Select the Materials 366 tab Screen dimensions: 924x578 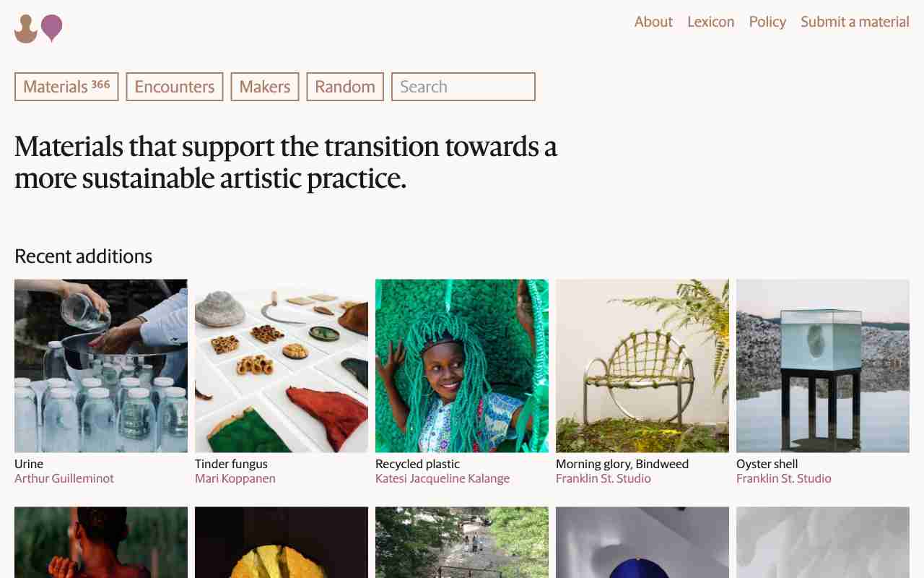[x=66, y=87]
